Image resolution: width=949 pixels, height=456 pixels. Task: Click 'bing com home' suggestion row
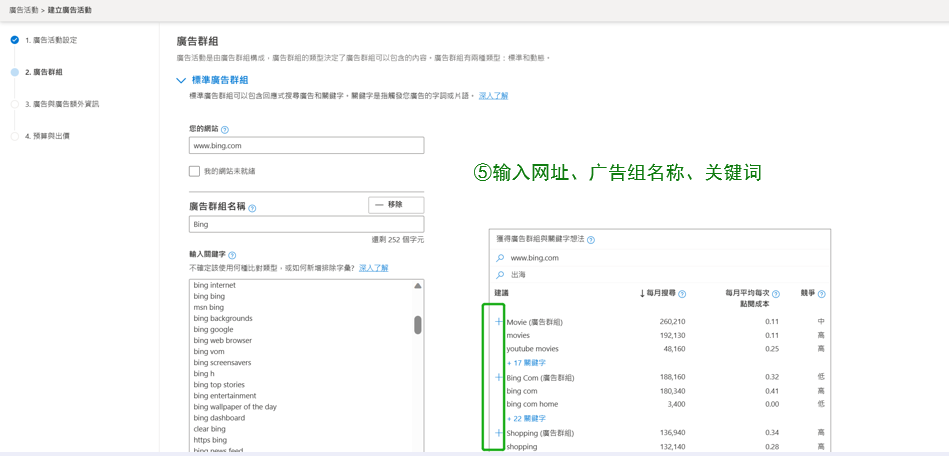532,404
